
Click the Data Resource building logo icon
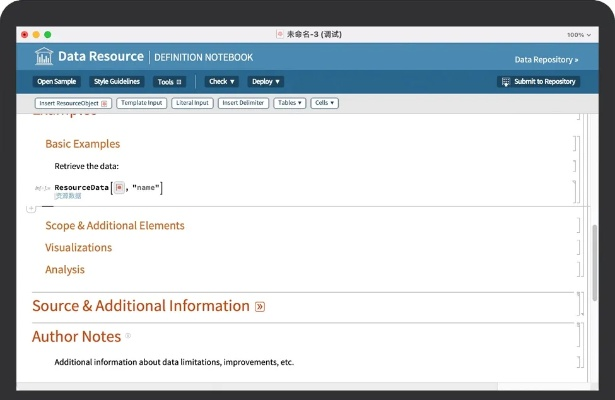pos(44,57)
